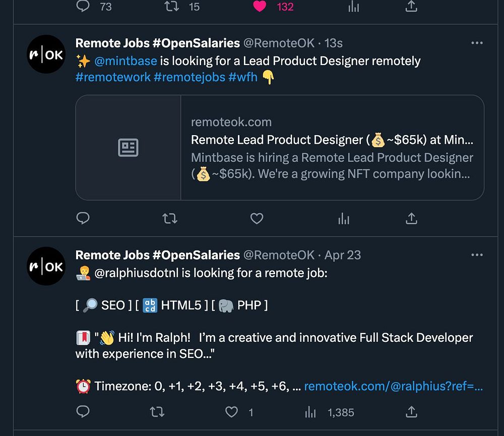Like the Ralph remote job tweet
Image resolution: width=504 pixels, height=436 pixels.
[231, 412]
